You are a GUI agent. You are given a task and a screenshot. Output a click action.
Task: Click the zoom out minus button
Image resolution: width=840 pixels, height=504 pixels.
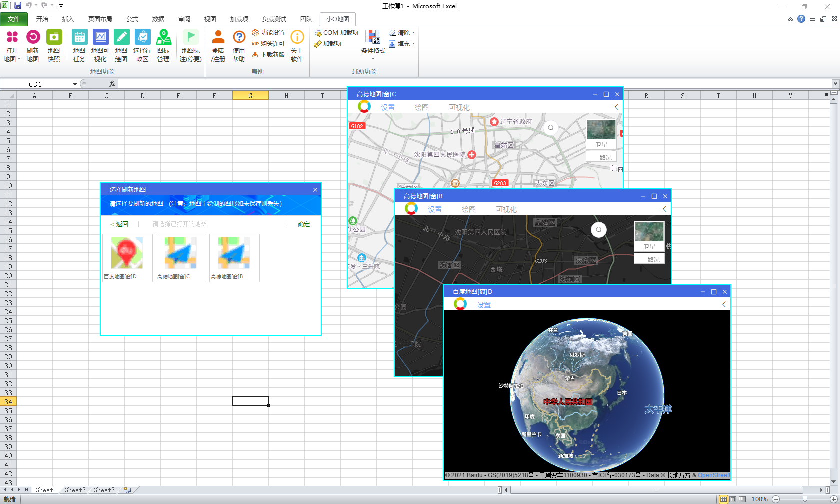[776, 499]
